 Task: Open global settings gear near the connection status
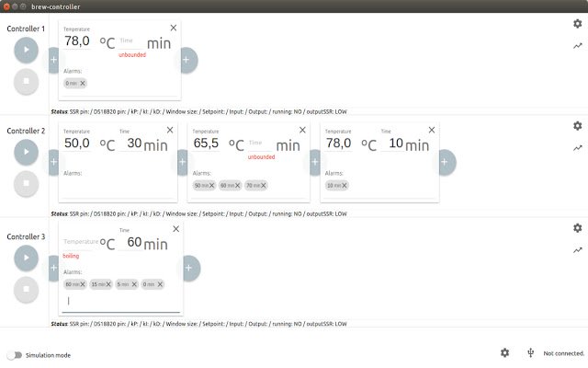(504, 352)
